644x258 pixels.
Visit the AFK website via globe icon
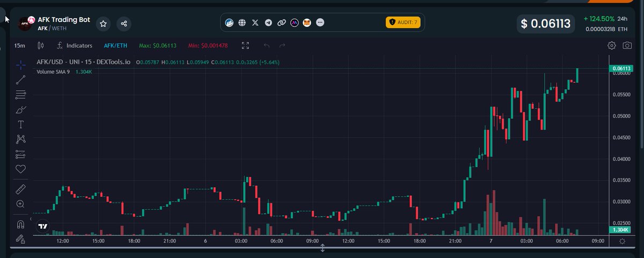[242, 23]
